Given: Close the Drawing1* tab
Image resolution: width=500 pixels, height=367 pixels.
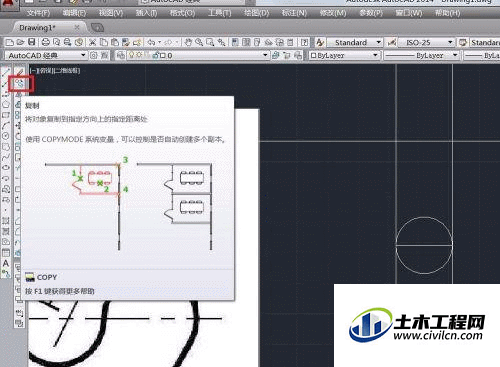Looking at the screenshot, I should tap(77, 27).
